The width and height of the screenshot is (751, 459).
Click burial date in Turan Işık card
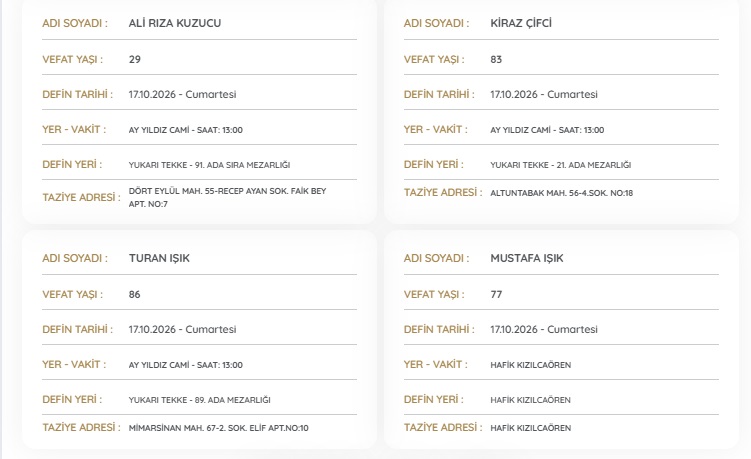182,330
